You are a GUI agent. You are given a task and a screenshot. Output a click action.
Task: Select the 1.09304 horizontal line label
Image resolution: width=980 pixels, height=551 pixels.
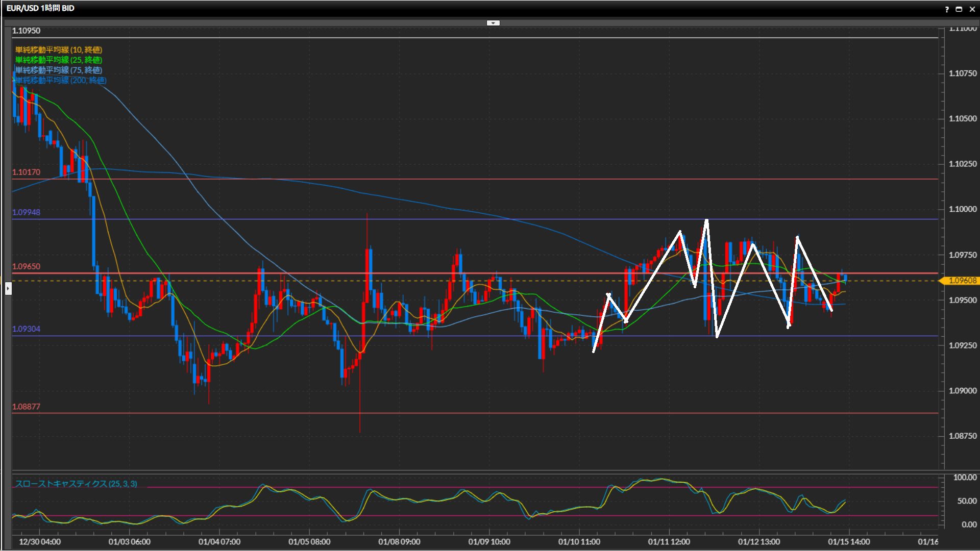pos(26,329)
